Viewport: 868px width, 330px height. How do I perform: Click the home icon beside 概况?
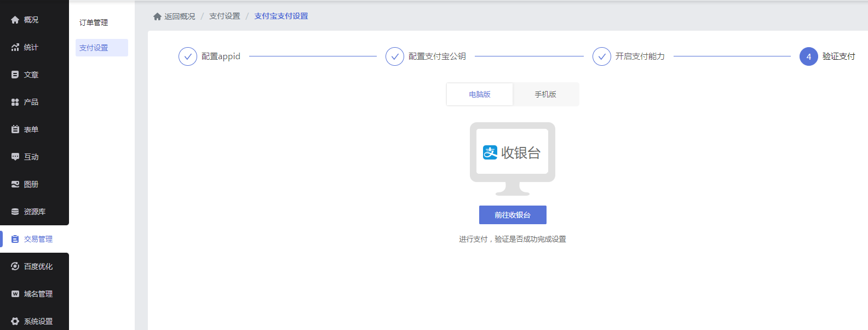(x=15, y=20)
